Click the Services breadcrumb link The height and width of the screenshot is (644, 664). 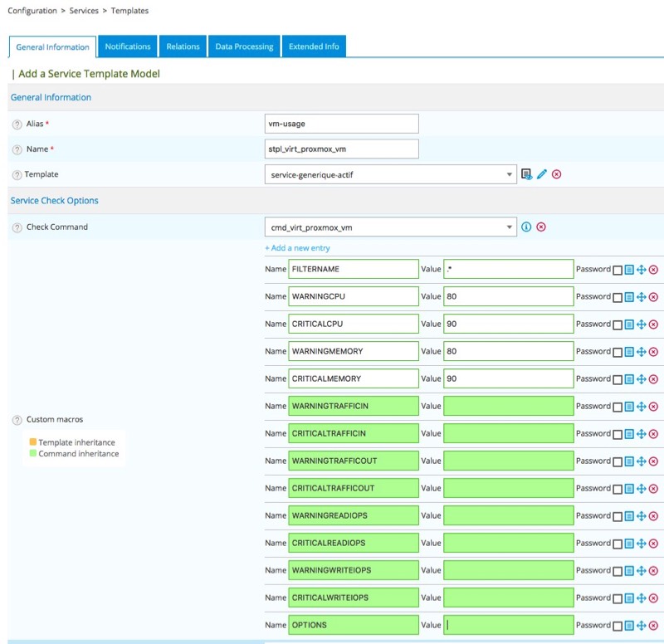point(85,11)
